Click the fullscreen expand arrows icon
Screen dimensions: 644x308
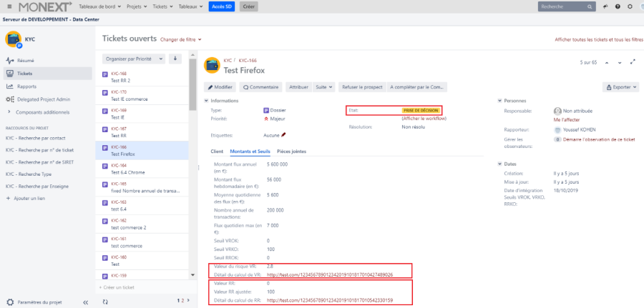(x=633, y=62)
